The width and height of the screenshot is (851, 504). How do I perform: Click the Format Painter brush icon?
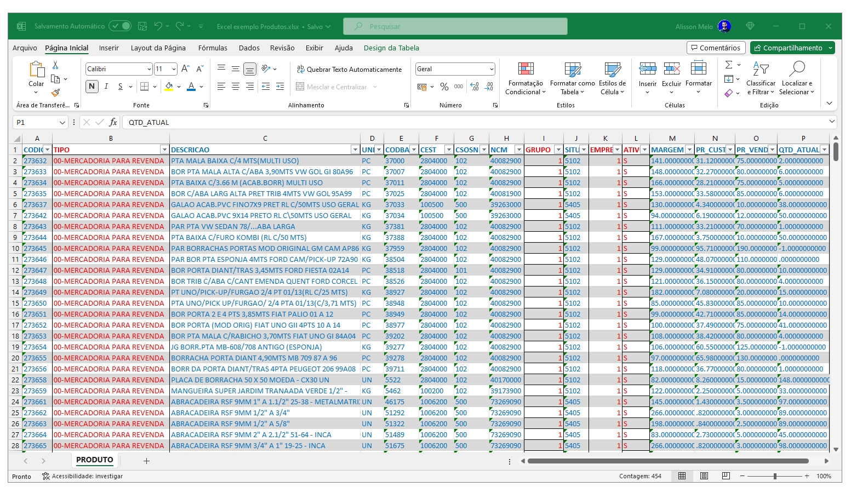pyautogui.click(x=55, y=93)
